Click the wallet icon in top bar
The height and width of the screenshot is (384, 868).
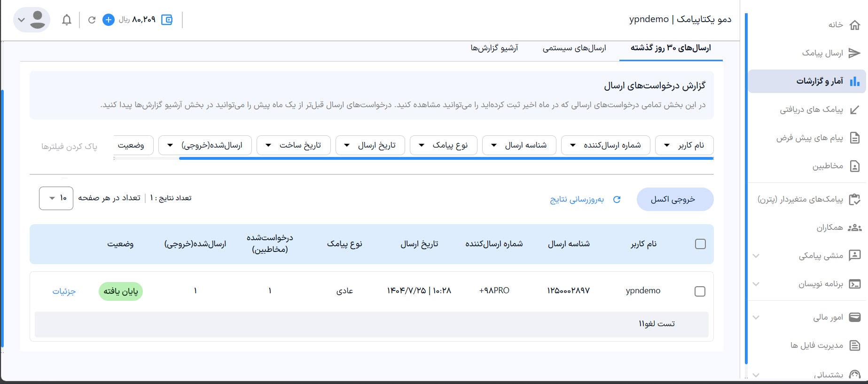167,20
